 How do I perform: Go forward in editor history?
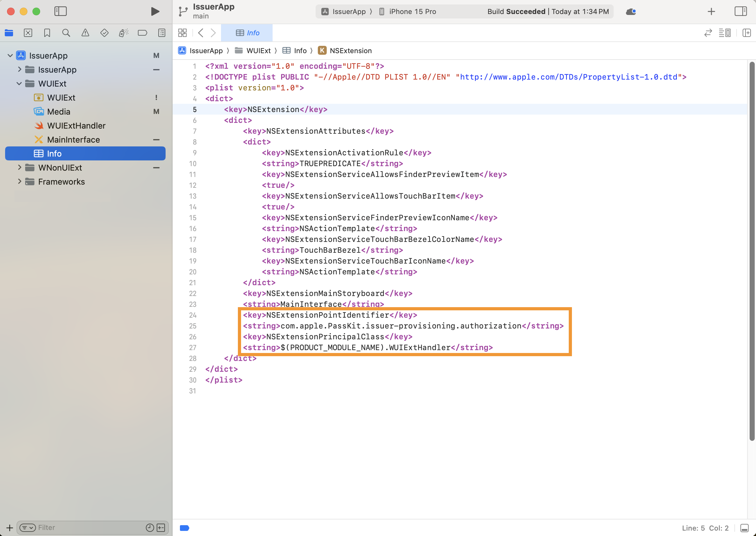click(213, 33)
